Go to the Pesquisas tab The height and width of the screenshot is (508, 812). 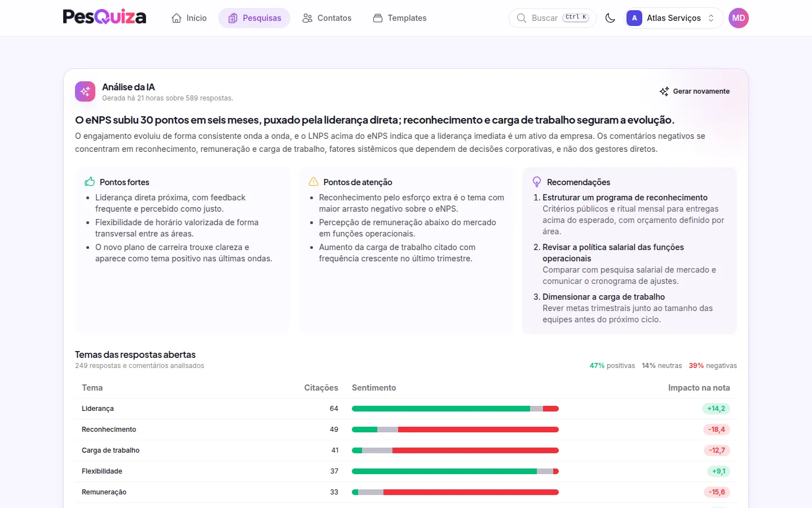[x=254, y=18]
